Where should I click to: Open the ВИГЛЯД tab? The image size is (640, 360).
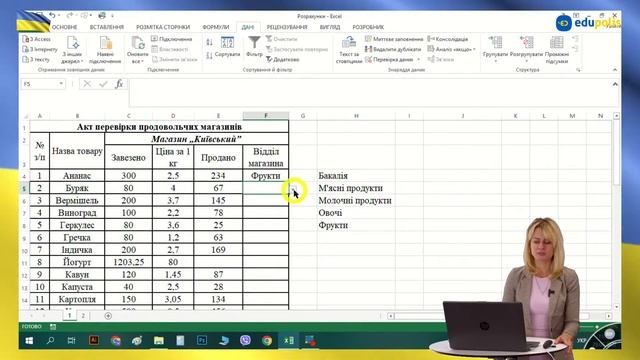(x=330, y=27)
